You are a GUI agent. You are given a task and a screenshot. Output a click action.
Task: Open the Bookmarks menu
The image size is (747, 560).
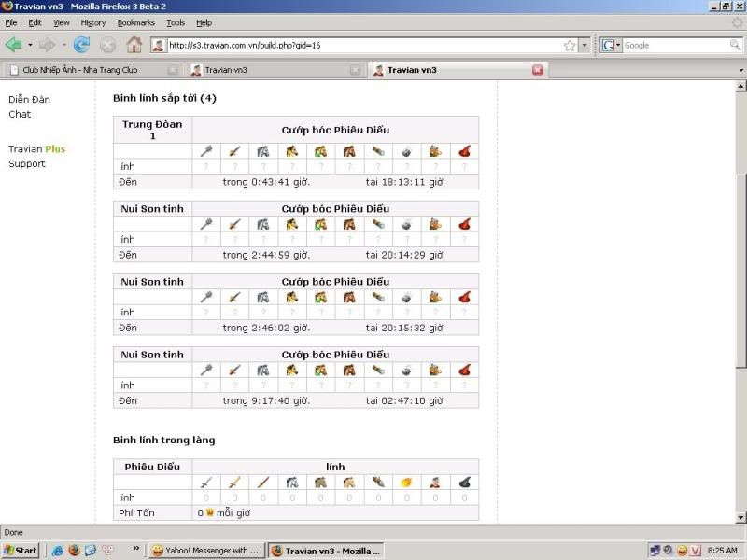[x=136, y=22]
